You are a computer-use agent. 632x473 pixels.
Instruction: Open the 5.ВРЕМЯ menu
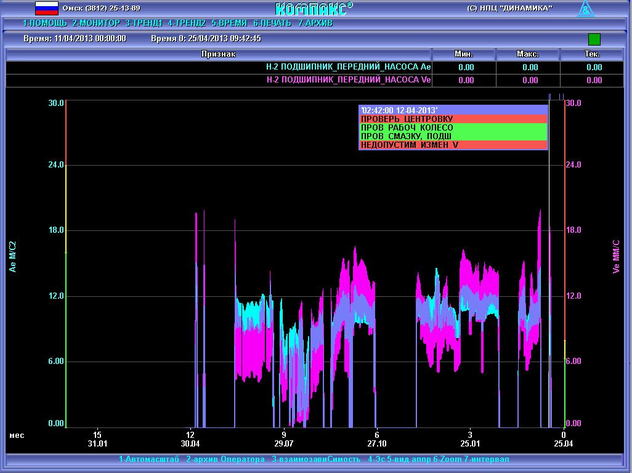pyautogui.click(x=229, y=21)
